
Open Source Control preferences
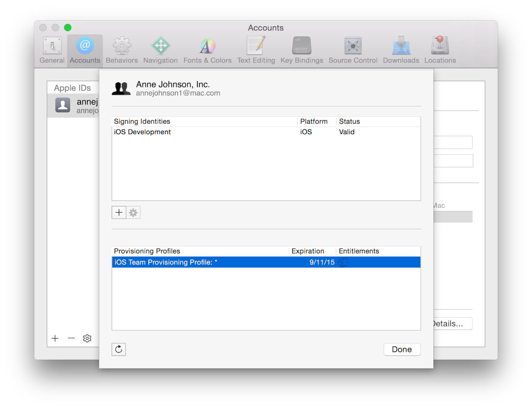(x=352, y=49)
